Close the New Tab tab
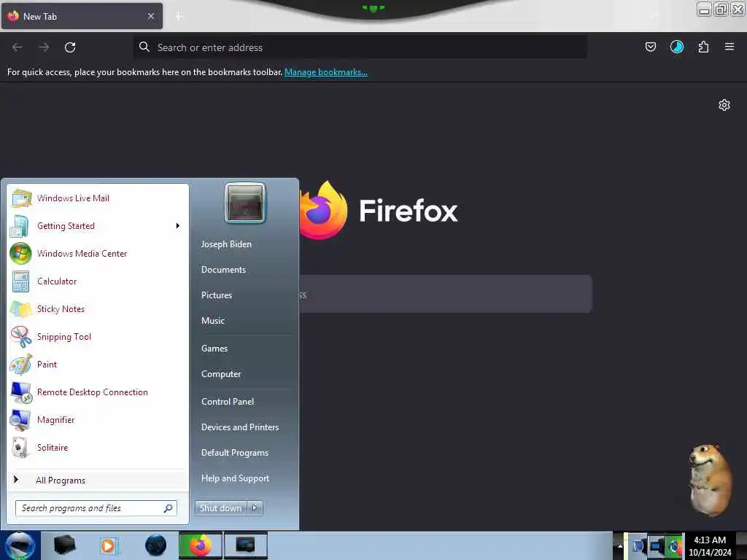This screenshot has height=560, width=747. 150,16
